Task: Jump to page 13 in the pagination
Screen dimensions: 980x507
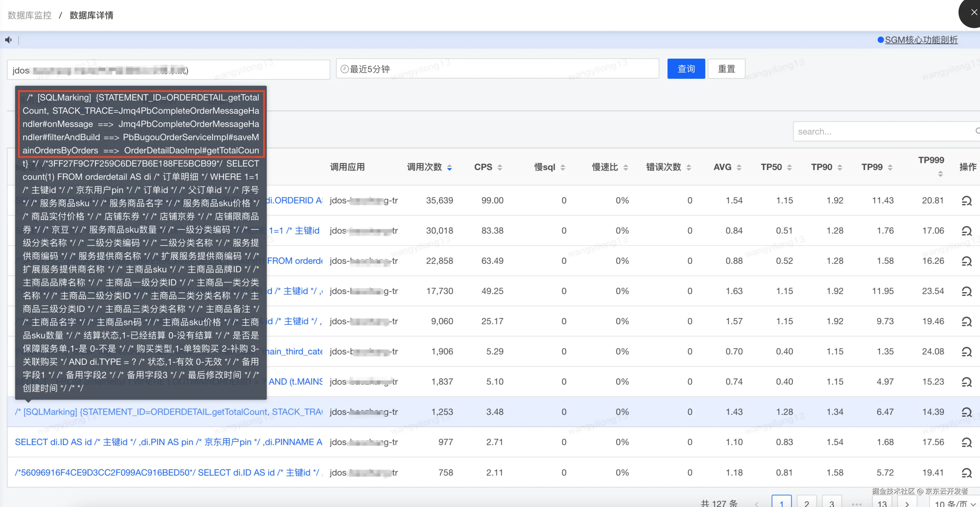Action: pos(882,502)
